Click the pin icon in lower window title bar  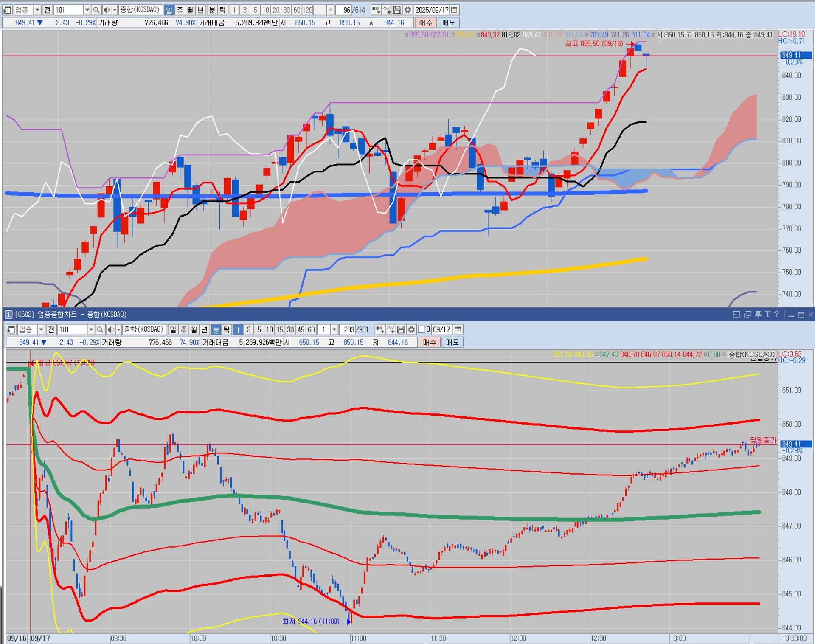pyautogui.click(x=758, y=314)
